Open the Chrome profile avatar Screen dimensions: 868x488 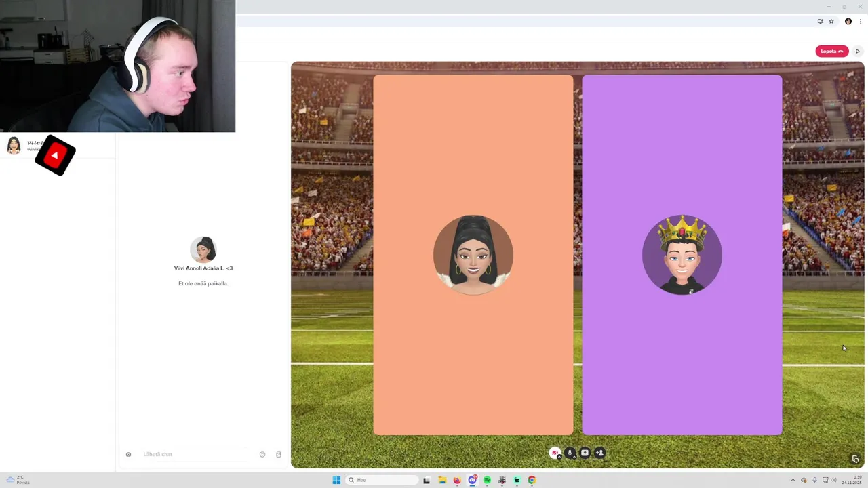tap(848, 22)
